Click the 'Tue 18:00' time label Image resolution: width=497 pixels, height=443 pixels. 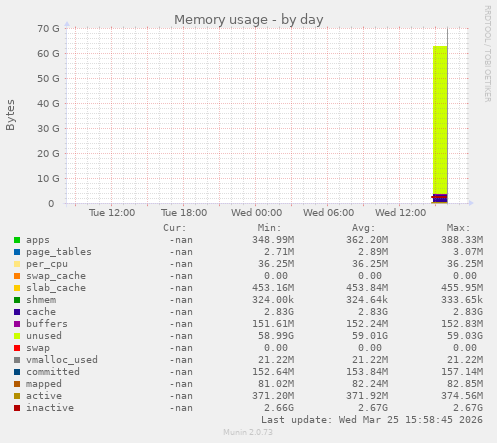click(184, 213)
